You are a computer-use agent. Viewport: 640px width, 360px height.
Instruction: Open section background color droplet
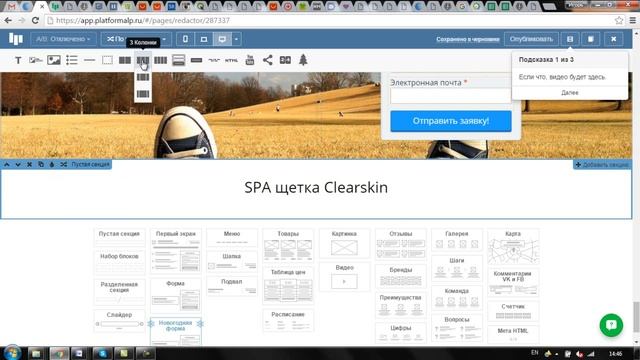click(52, 164)
